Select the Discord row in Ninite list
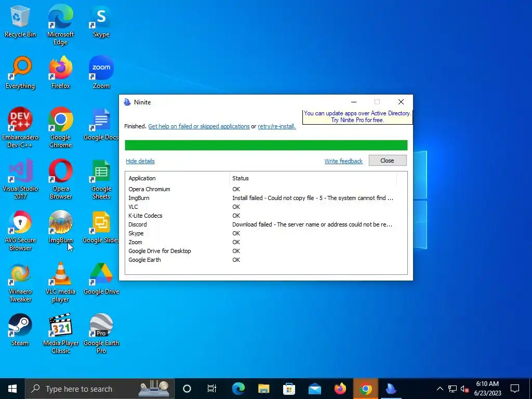 point(266,224)
